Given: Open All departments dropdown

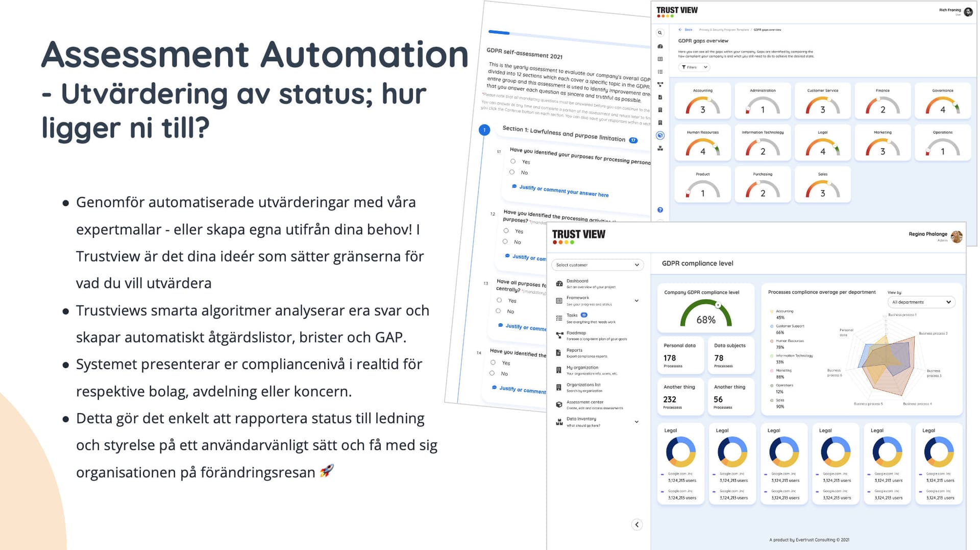Looking at the screenshot, I should point(921,302).
